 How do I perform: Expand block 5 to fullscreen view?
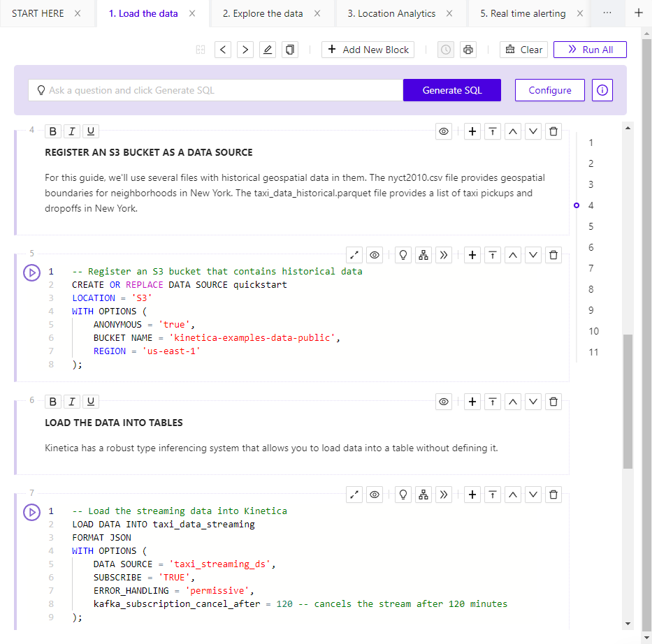[x=354, y=254]
